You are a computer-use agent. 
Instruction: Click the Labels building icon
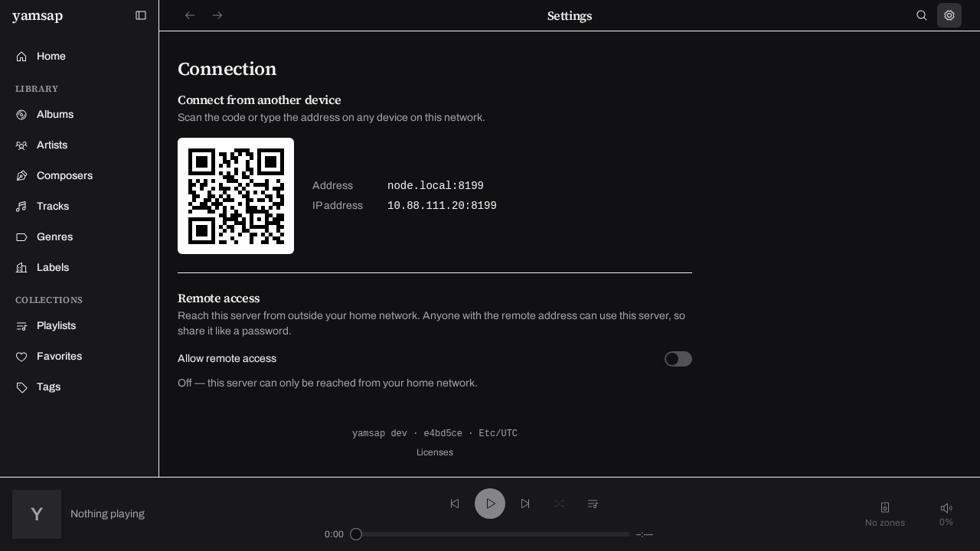[x=21, y=268]
